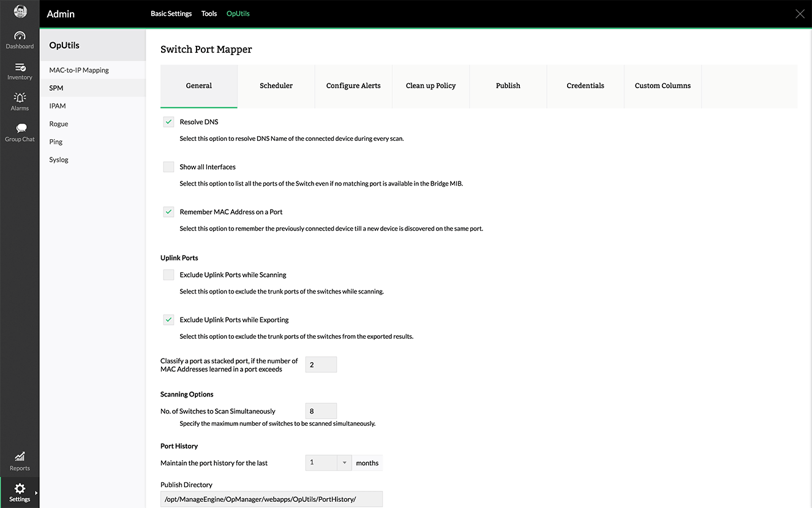812x508 pixels.
Task: Open the Credentials tab
Action: 585,86
